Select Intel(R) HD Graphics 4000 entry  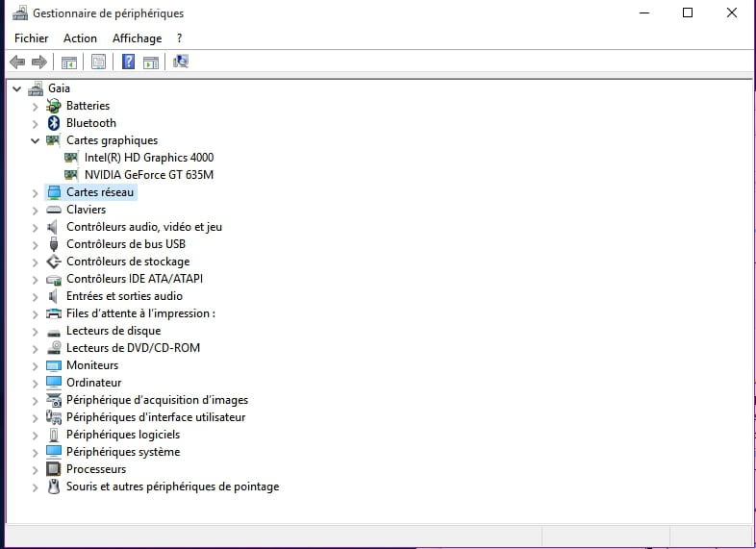click(x=149, y=158)
